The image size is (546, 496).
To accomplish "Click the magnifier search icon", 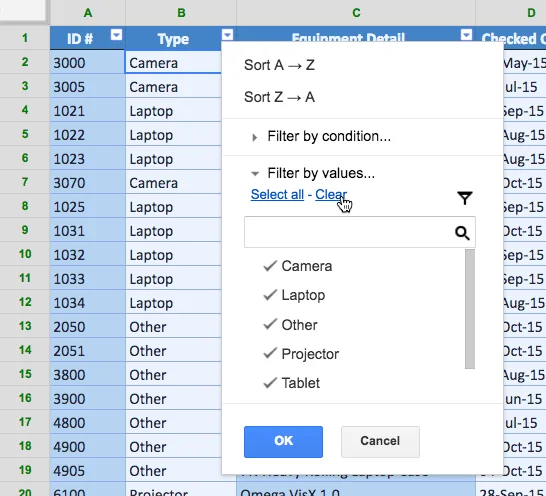I will pyautogui.click(x=462, y=233).
